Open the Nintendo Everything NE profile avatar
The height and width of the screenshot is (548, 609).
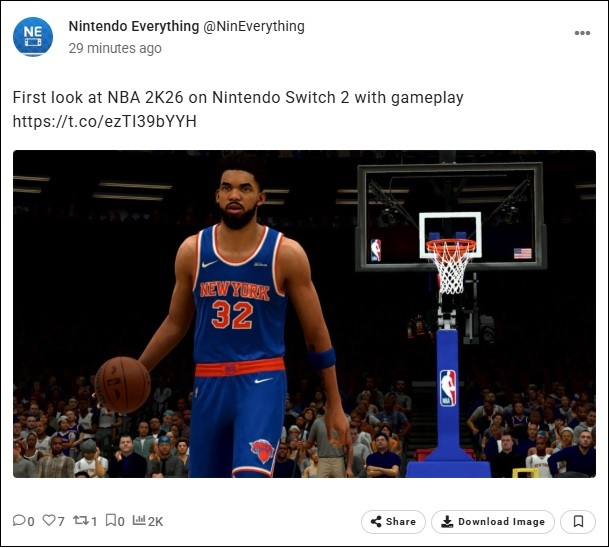[x=33, y=37]
